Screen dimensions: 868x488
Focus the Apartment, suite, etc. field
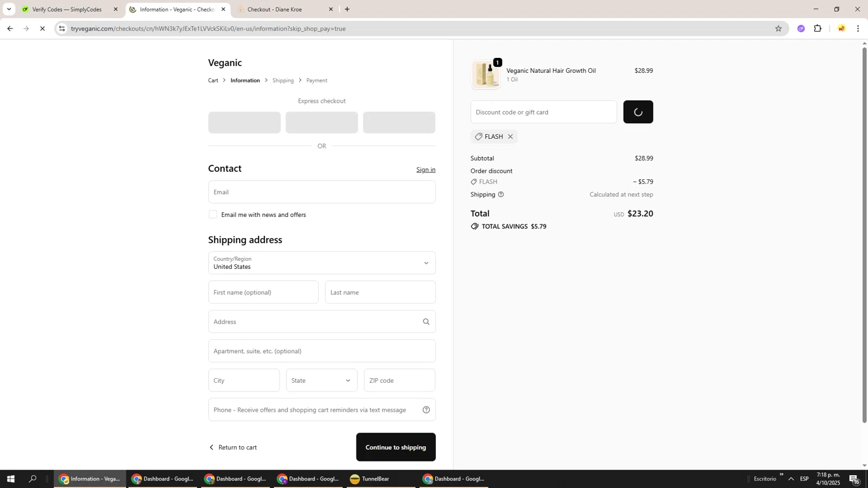click(x=322, y=351)
